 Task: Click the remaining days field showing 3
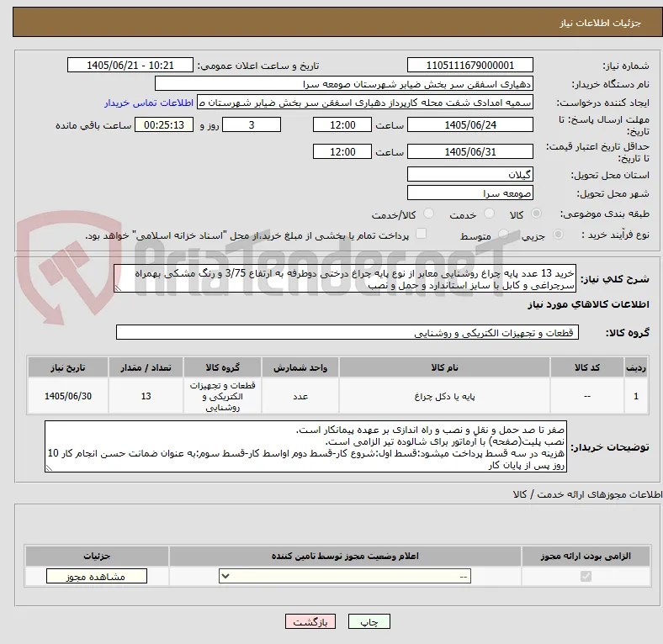[x=252, y=124]
